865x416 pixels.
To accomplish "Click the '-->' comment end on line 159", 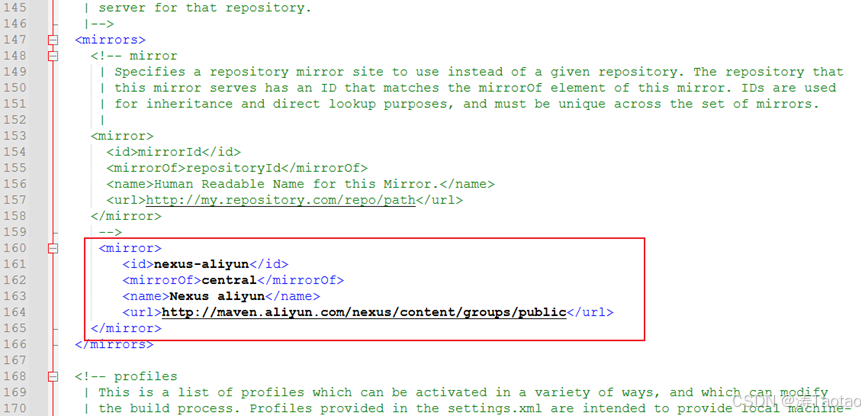I will pyautogui.click(x=110, y=232).
